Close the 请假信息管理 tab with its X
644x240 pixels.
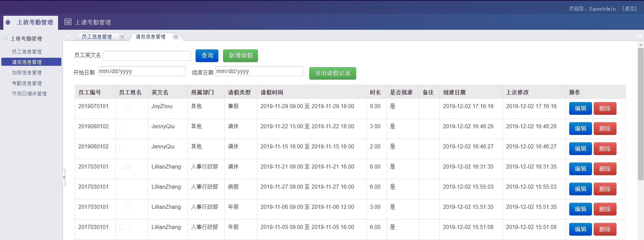(x=176, y=37)
